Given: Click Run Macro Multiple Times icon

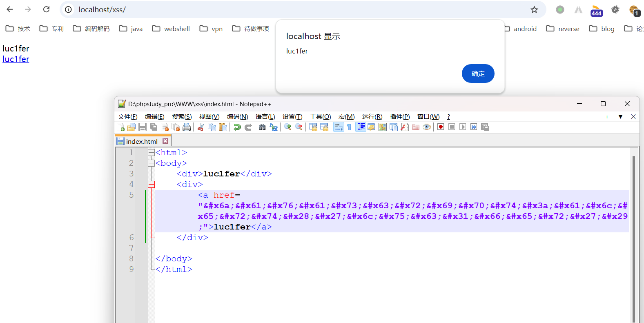Looking at the screenshot, I should pos(474,127).
